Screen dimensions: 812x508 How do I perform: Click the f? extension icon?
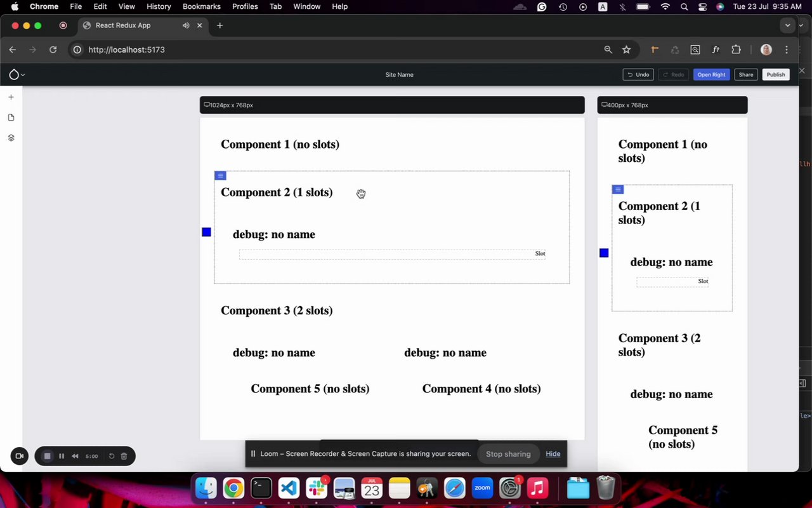(x=716, y=50)
